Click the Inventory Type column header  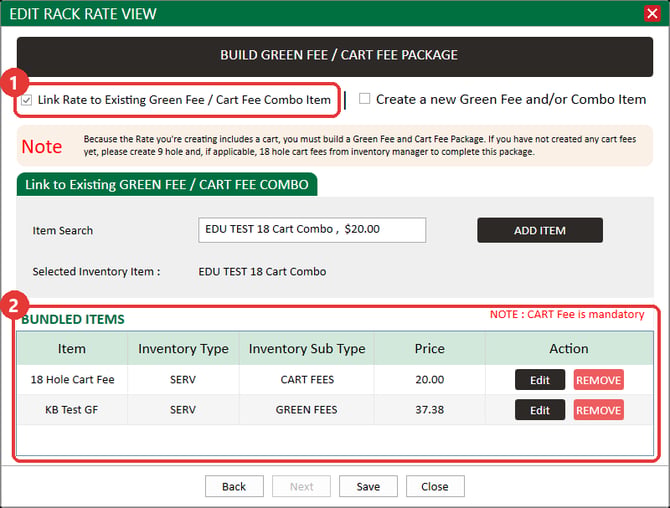pyautogui.click(x=183, y=349)
